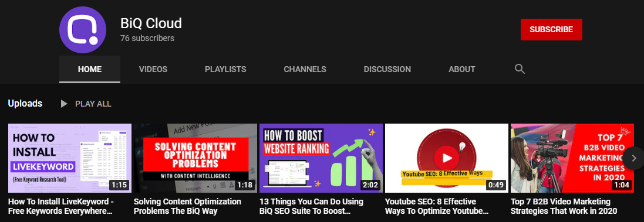Click the '76 subscribers' text

click(x=147, y=38)
